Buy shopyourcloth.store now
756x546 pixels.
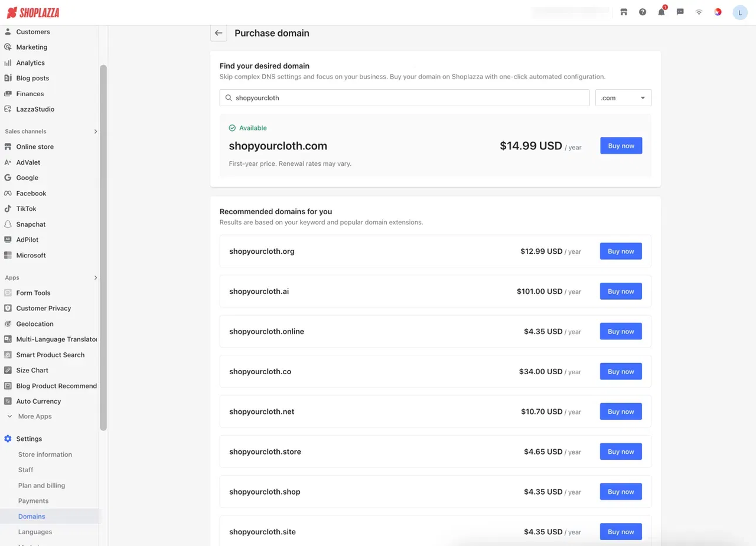(x=621, y=452)
